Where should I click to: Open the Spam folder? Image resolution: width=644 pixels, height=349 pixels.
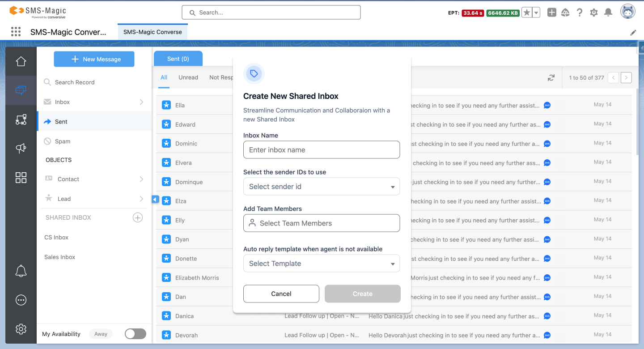94,141
